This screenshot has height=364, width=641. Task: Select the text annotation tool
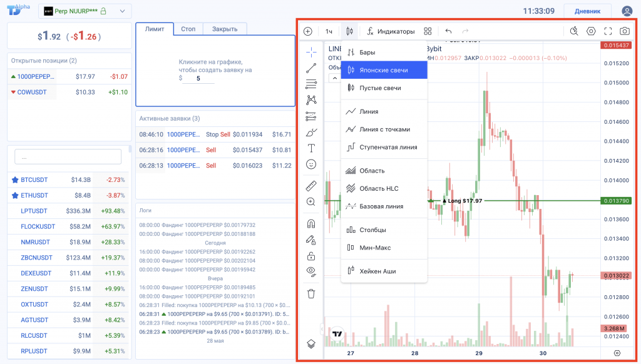311,148
